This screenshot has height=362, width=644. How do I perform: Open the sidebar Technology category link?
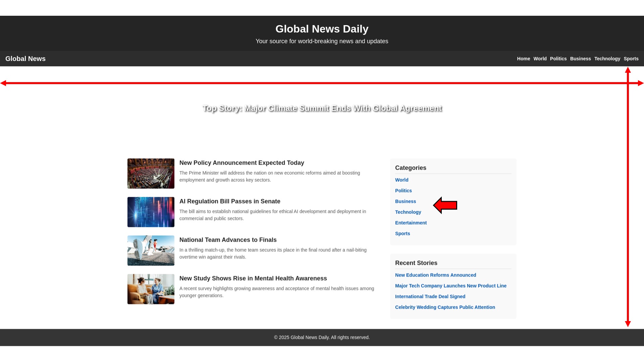coord(408,212)
